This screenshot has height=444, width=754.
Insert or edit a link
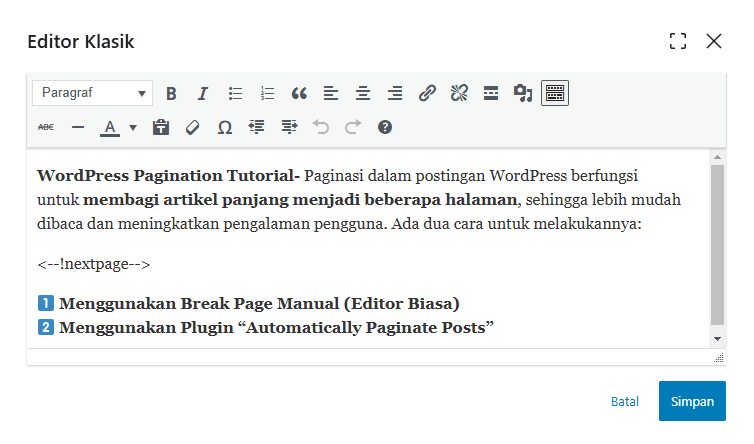tap(427, 93)
